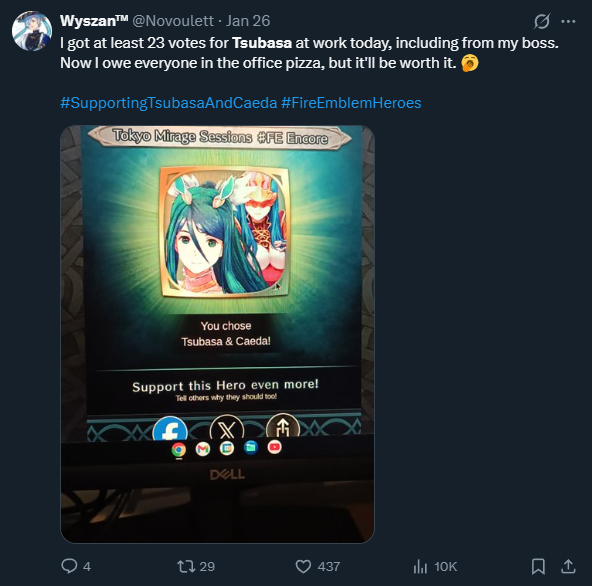View the analytics bar chart icon

(420, 566)
